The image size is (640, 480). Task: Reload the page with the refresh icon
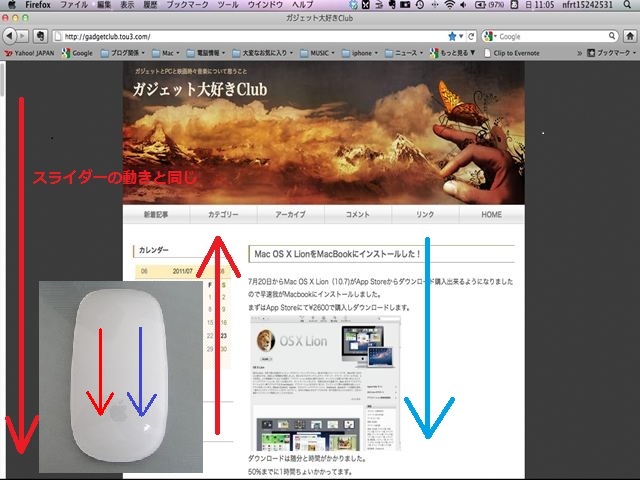(471, 36)
